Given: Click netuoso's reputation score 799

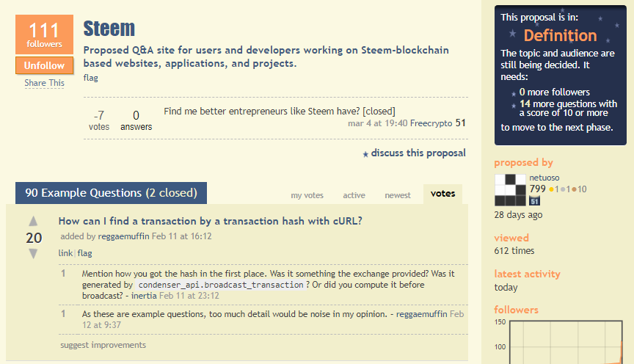Looking at the screenshot, I should (537, 189).
